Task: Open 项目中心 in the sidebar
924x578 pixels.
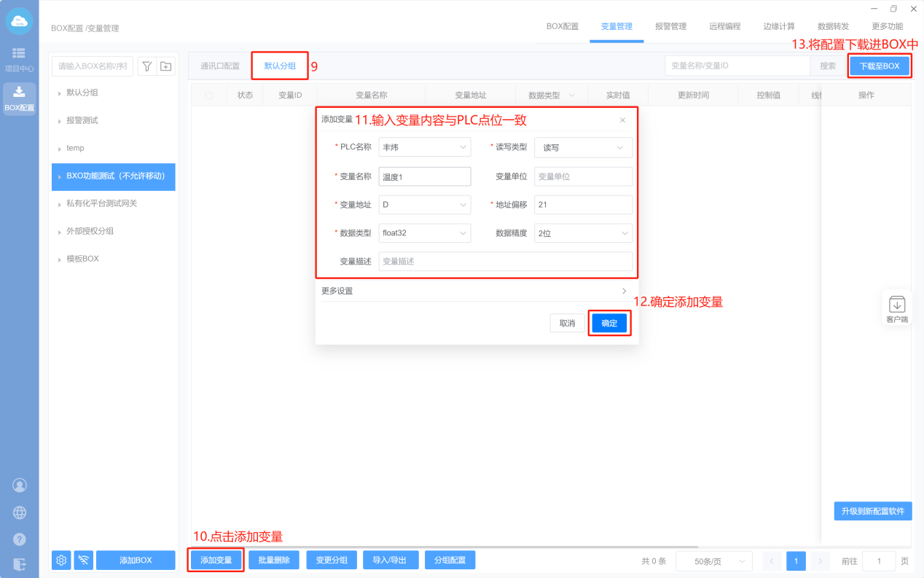Action: pyautogui.click(x=19, y=60)
